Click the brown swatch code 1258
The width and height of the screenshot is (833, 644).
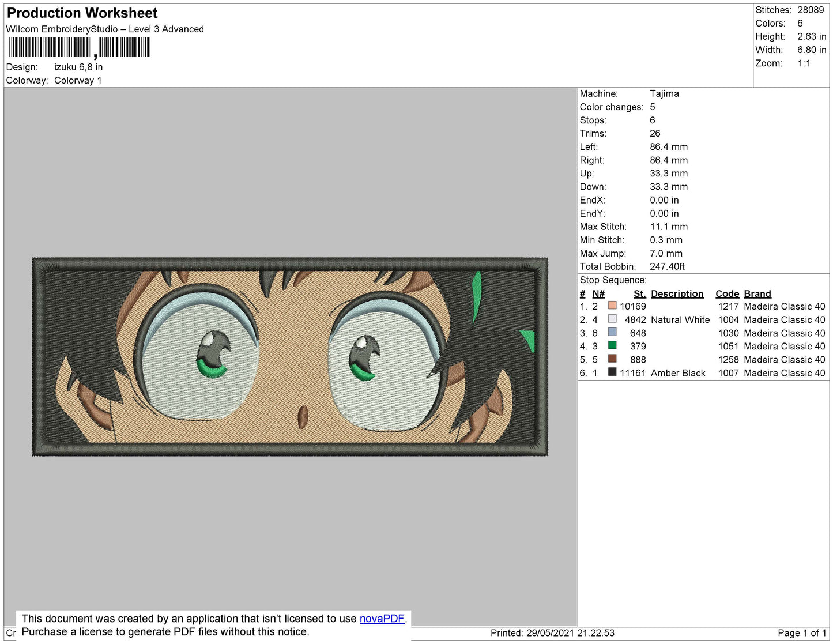(612, 359)
